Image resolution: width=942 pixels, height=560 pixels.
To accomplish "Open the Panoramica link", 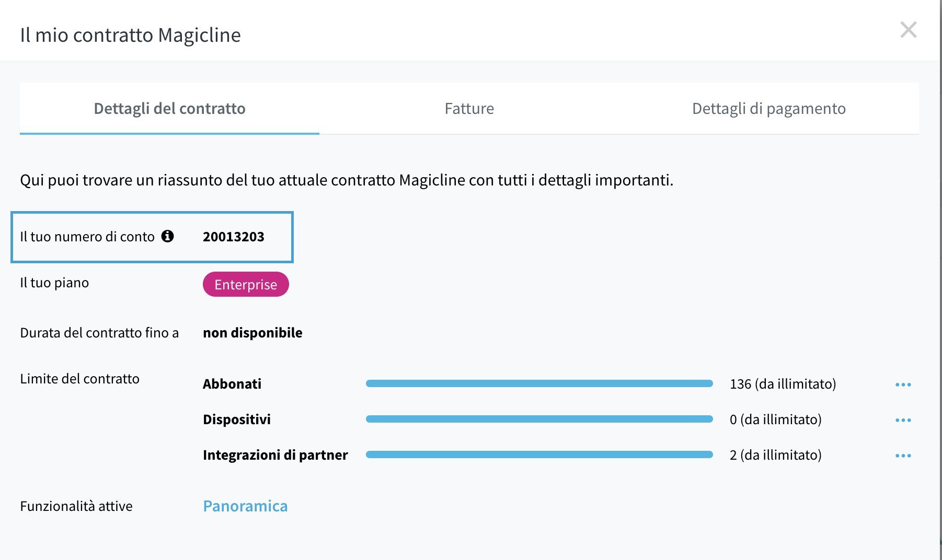I will 245,506.
